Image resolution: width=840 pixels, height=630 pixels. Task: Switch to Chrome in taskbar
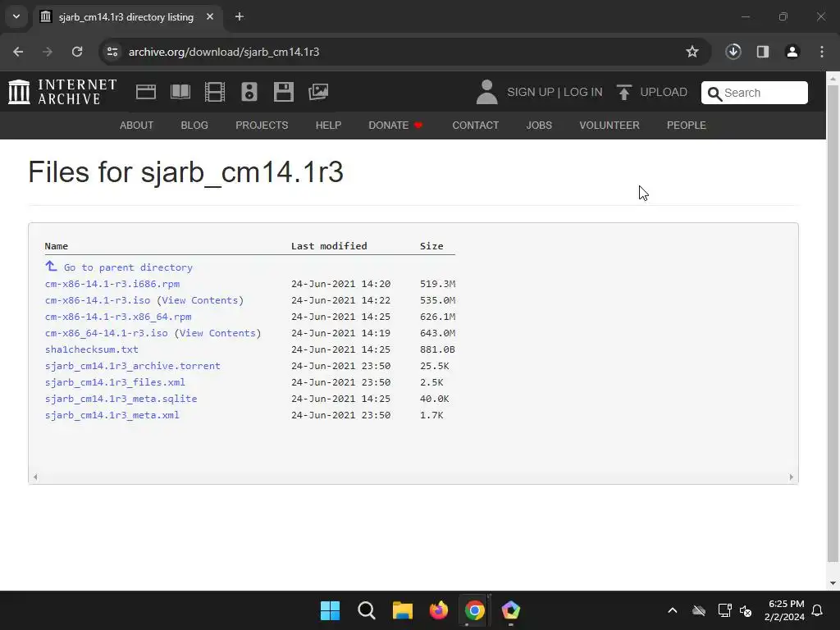point(475,610)
